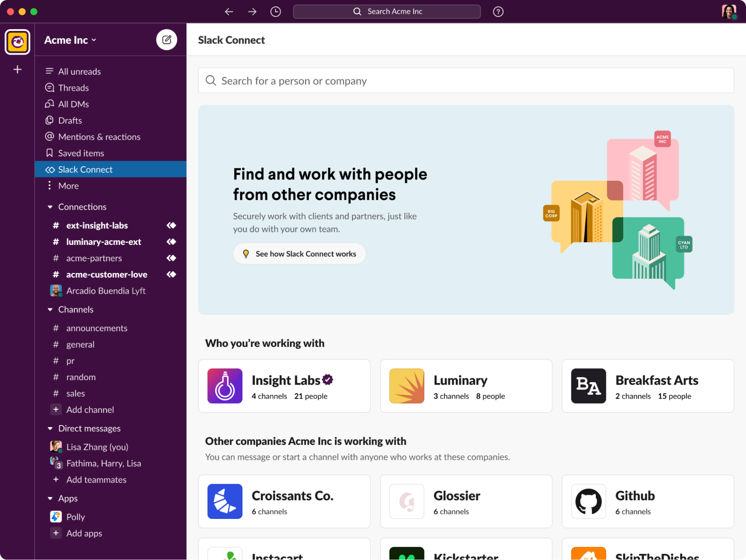Open Fathima, Harry, Lisa group DM
The width and height of the screenshot is (746, 560).
click(x=110, y=463)
